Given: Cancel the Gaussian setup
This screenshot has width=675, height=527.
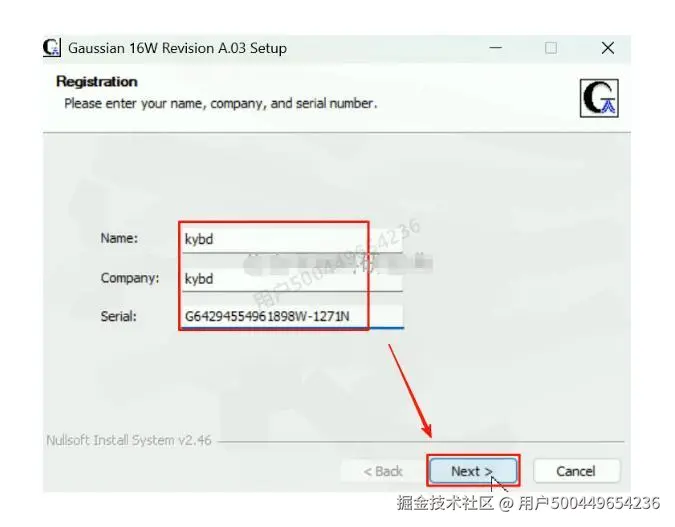Looking at the screenshot, I should 576,471.
